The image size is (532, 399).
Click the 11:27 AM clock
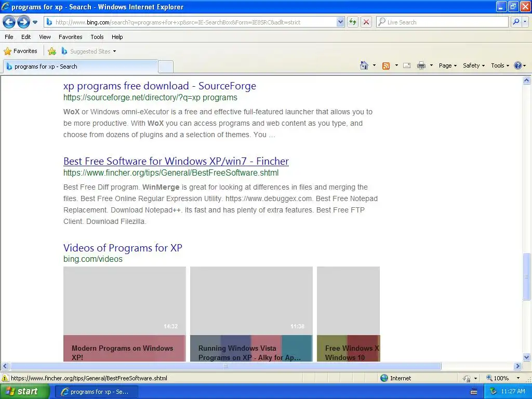513,392
